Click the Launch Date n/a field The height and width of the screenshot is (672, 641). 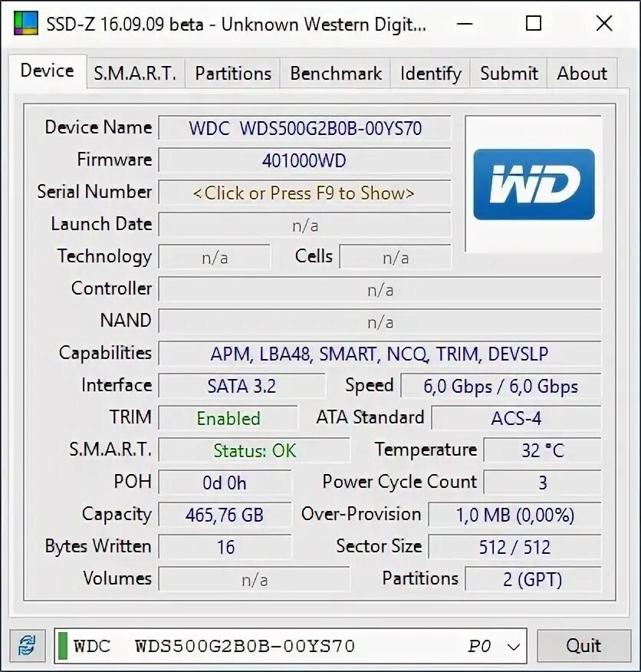coord(304,225)
